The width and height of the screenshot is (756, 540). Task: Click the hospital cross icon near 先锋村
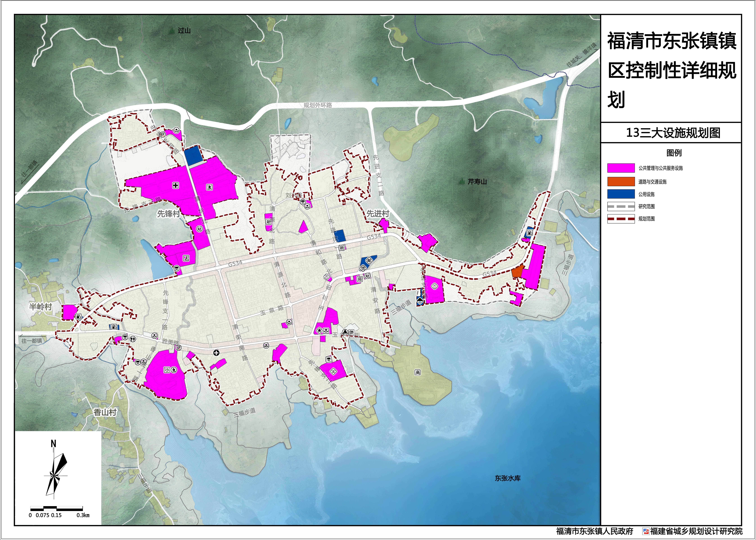pyautogui.click(x=175, y=185)
